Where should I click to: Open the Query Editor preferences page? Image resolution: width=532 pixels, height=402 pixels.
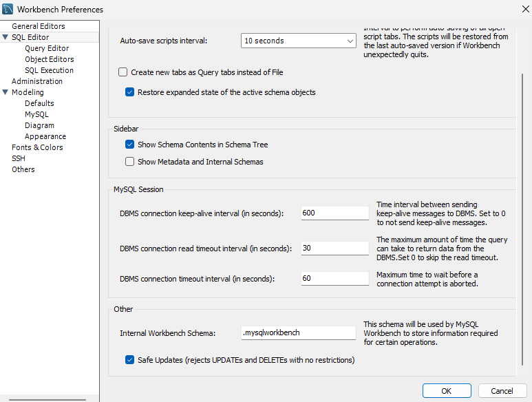[x=47, y=48]
